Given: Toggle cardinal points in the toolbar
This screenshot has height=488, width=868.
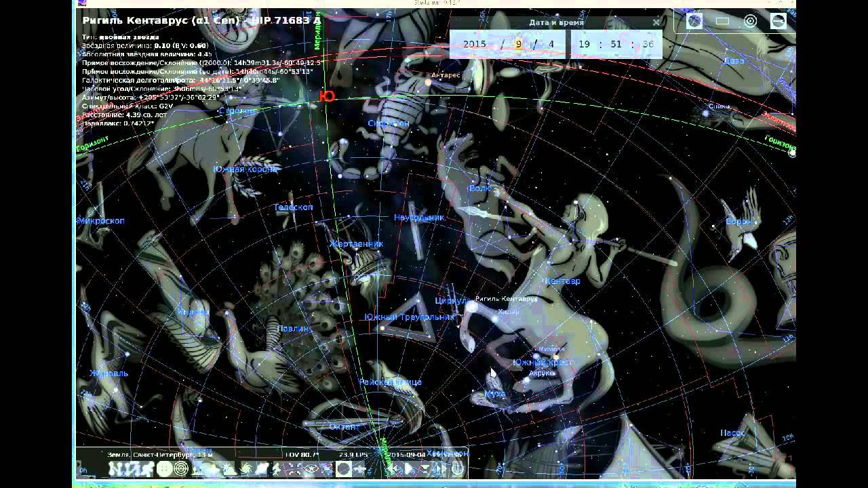Looking at the screenshot, I should tap(214, 468).
